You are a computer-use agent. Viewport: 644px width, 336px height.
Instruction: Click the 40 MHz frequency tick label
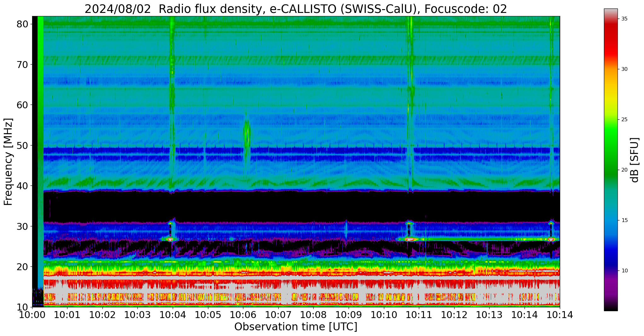point(23,186)
